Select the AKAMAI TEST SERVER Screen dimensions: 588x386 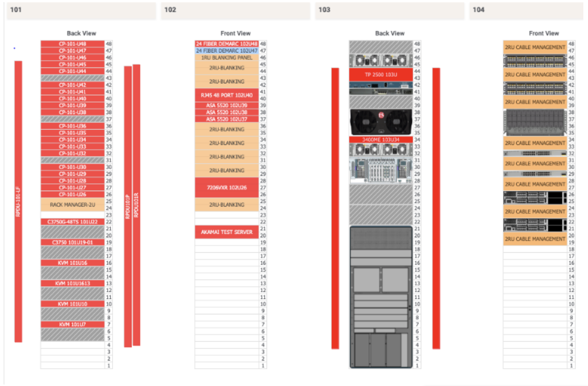(x=227, y=232)
